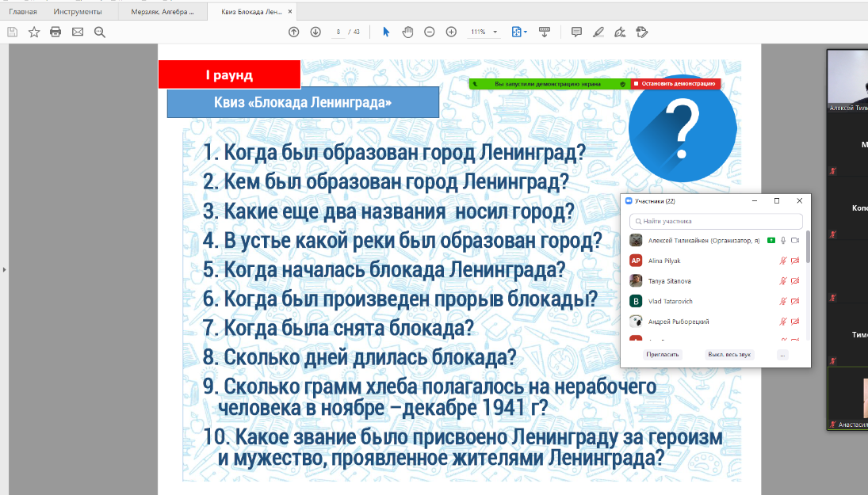
Task: Unmute Alina Pilyak's microphone
Action: [783, 261]
